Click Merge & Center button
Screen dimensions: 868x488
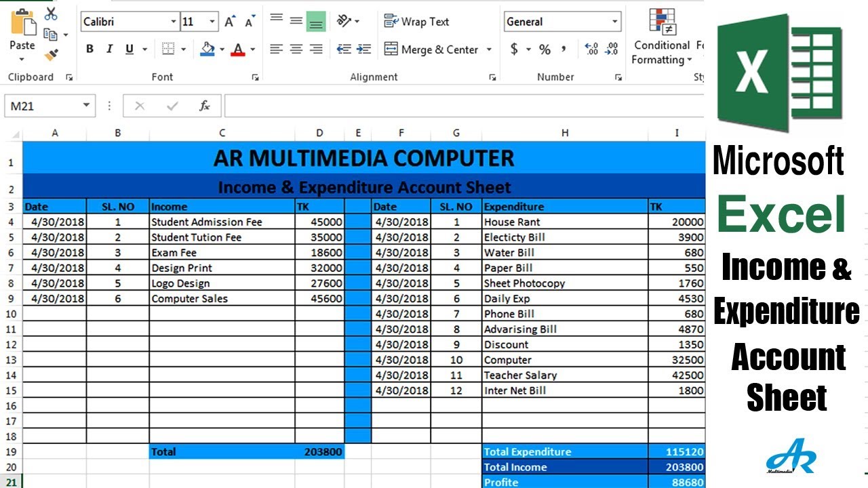coord(431,49)
